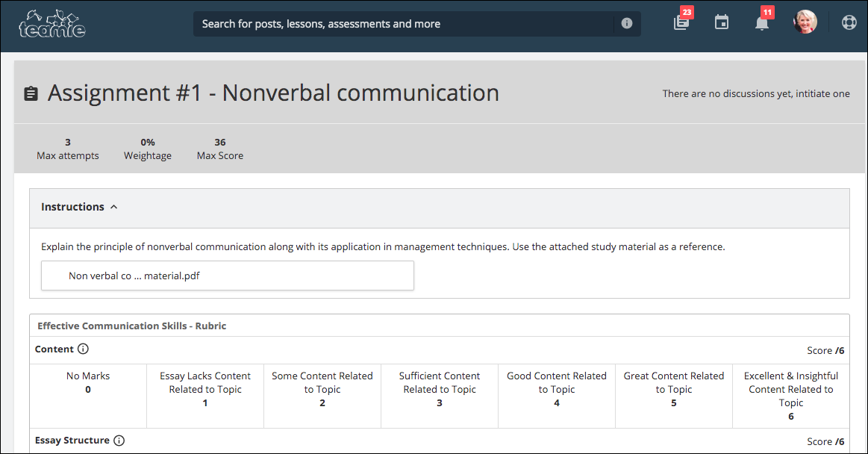Open the newsfeed icon with 23 badge
This screenshot has height=454, width=868.
[x=681, y=22]
